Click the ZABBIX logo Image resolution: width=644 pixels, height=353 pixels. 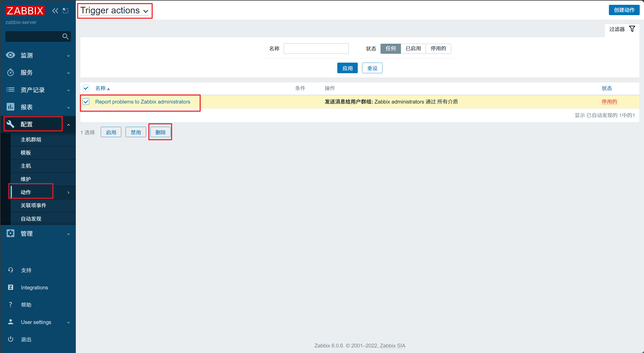(x=25, y=11)
